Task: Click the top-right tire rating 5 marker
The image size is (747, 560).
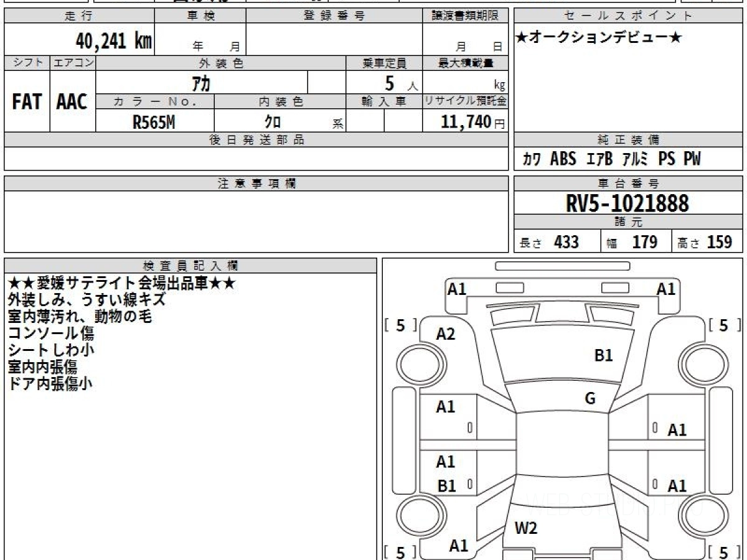Action: point(723,325)
